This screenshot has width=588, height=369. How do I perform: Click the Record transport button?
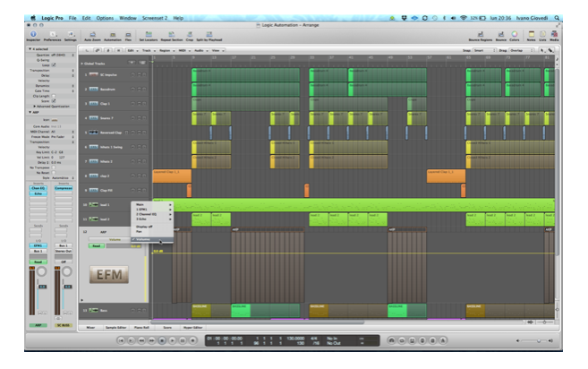[192, 340]
